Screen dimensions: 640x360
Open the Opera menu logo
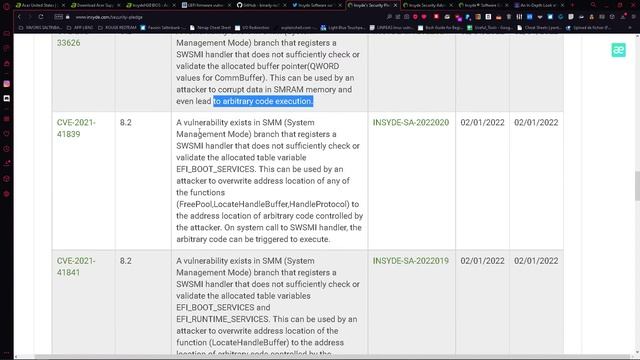(6, 6)
